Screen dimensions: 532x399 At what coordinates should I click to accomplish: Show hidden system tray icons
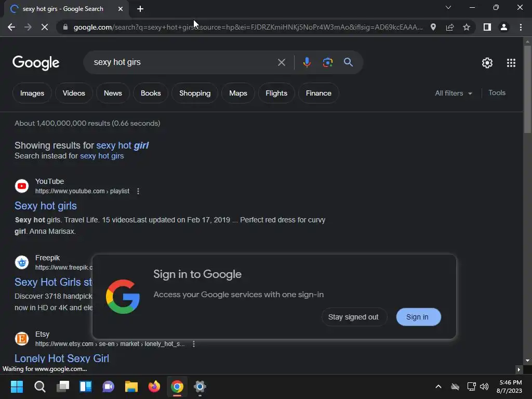pos(438,387)
